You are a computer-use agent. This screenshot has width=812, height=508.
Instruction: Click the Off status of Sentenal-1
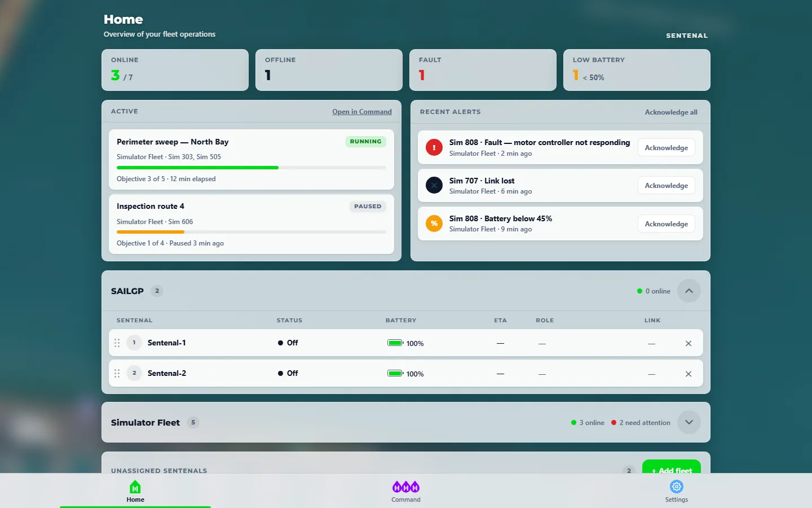click(x=288, y=343)
